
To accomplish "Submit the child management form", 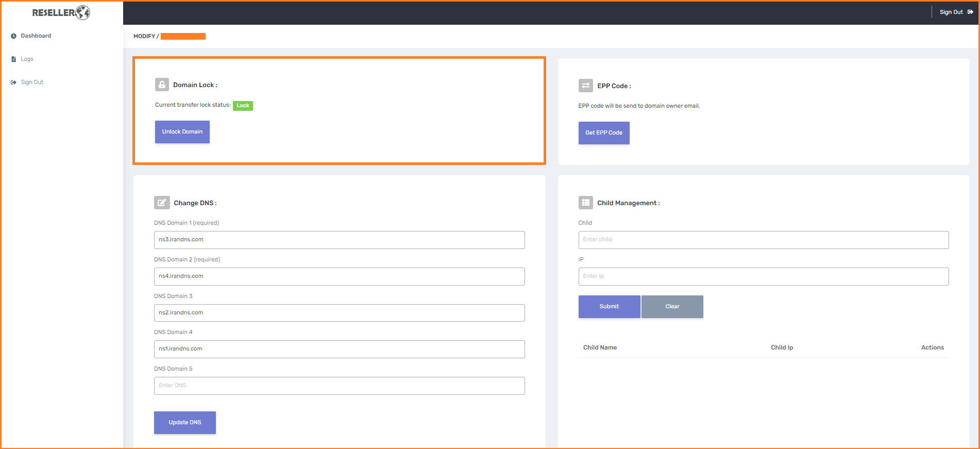I will (x=609, y=307).
